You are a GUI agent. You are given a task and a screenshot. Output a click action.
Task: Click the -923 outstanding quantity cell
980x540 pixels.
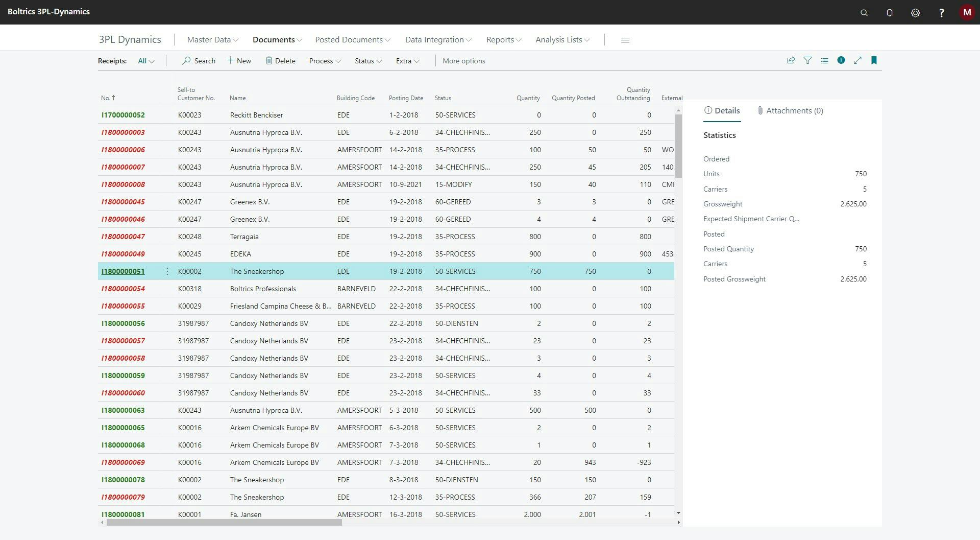(644, 462)
